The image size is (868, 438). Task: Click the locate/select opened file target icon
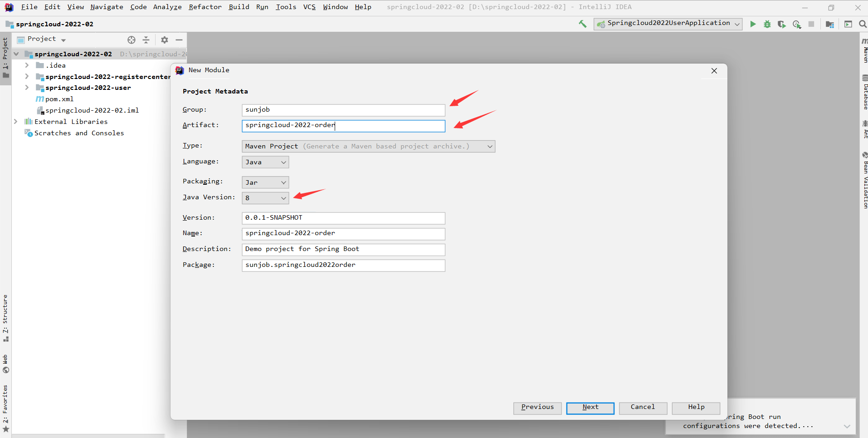[132, 40]
